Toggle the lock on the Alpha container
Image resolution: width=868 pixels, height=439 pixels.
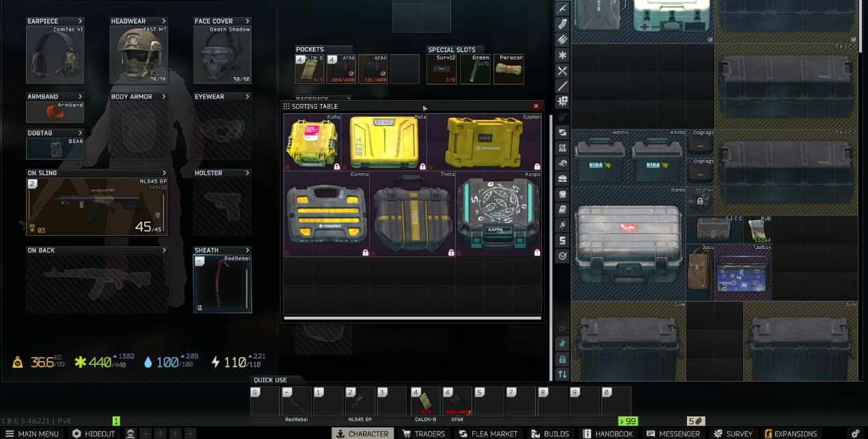[337, 167]
